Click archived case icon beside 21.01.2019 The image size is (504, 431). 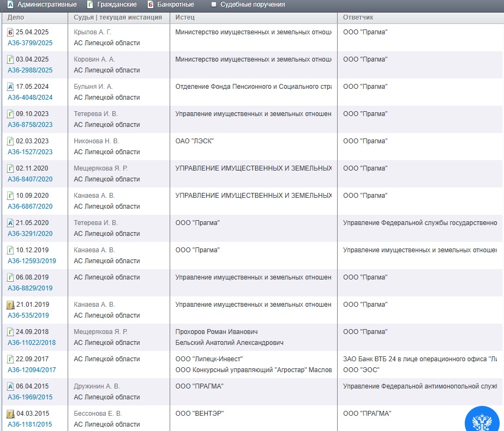pos(10,305)
